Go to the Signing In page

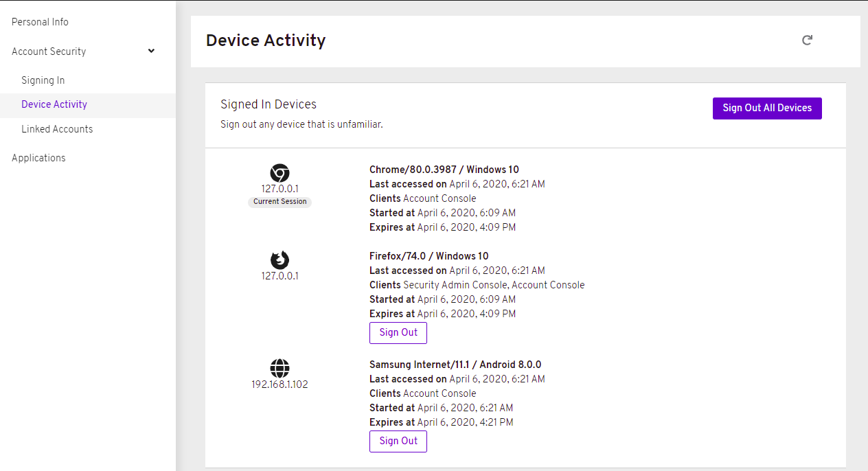tap(43, 80)
